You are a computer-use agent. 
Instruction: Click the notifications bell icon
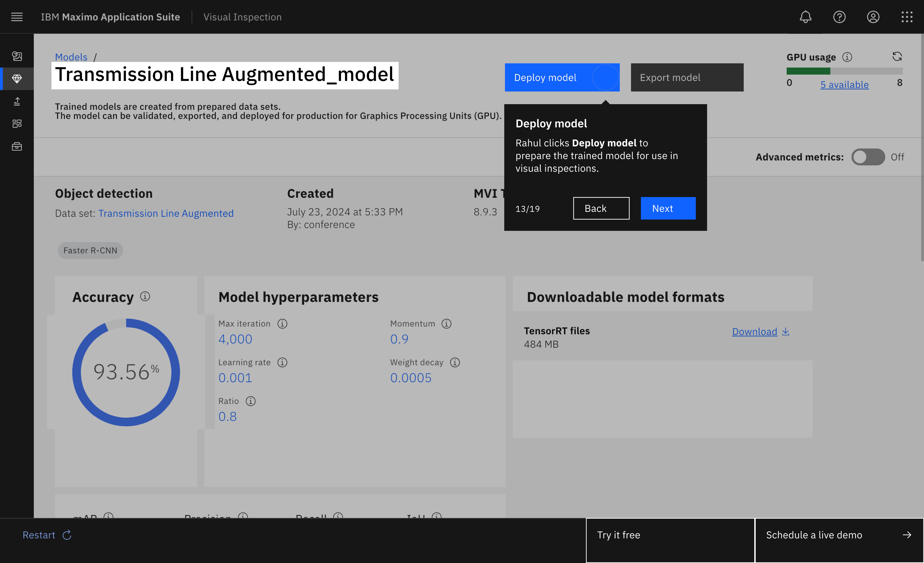805,17
